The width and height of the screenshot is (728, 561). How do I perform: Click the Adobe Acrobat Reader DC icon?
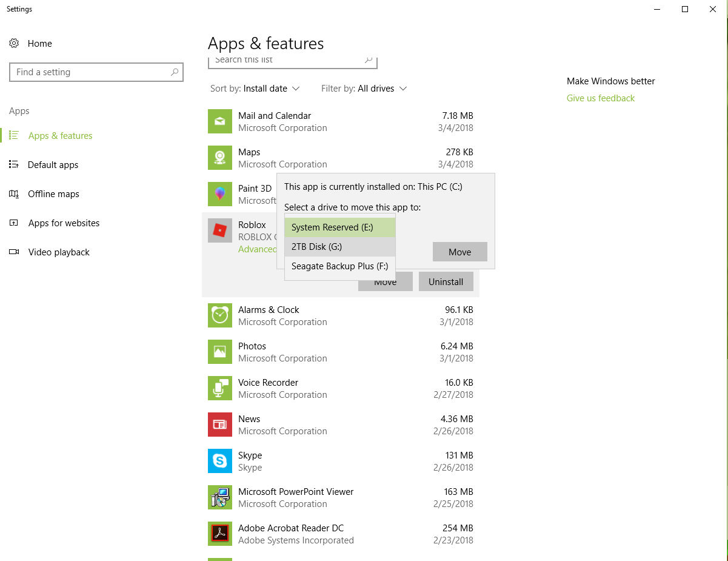coord(220,534)
